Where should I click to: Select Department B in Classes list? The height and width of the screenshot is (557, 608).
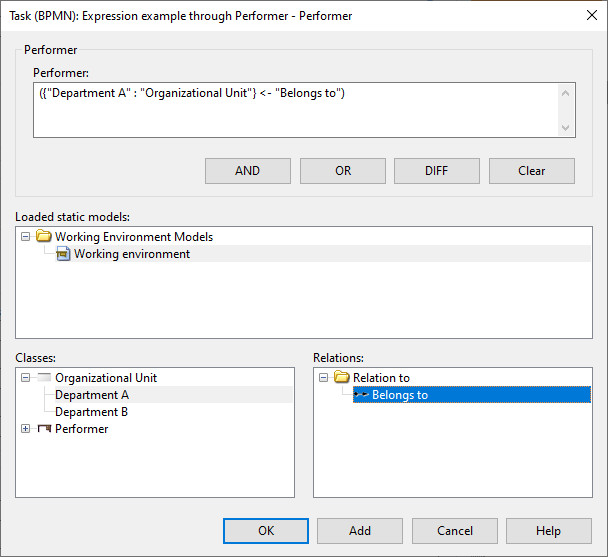point(92,412)
